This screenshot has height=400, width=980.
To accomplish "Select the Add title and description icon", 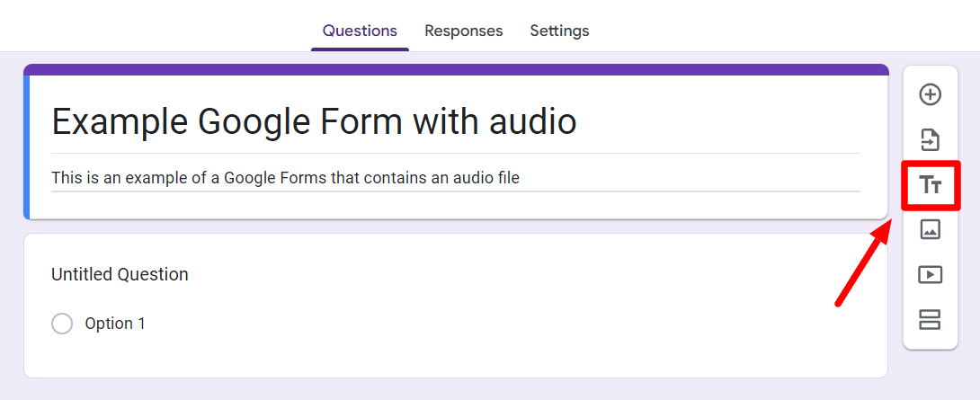I will click(x=930, y=185).
